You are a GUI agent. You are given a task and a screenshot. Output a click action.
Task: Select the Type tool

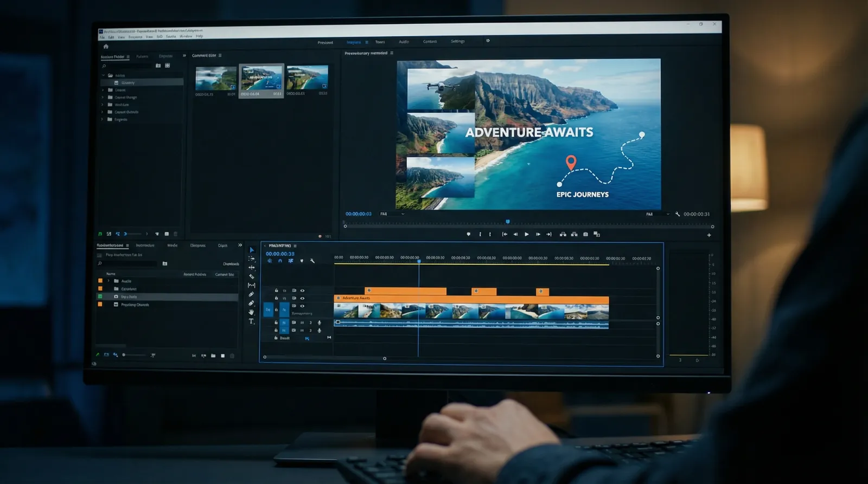coord(251,321)
